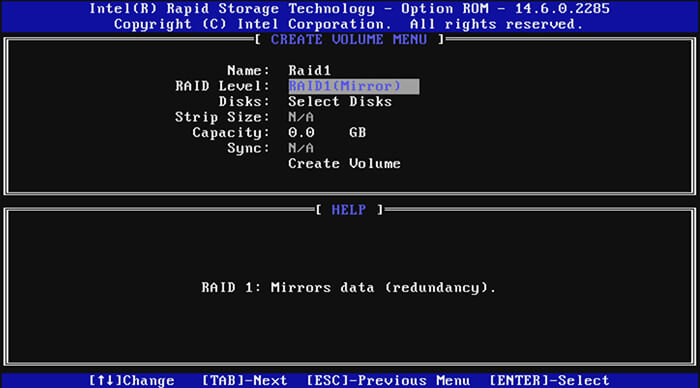Click the RAID Level: label
Image resolution: width=700 pixels, height=388 pixels.
(223, 86)
